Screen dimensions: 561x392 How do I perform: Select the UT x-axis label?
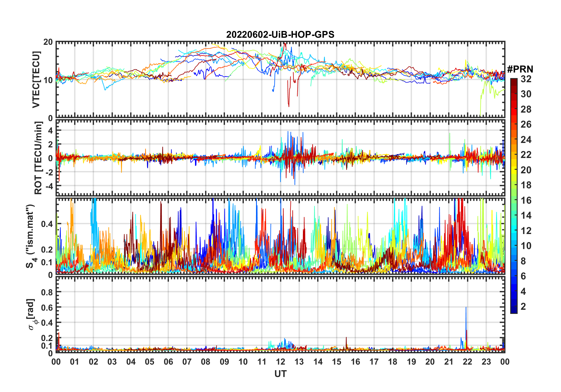280,374
